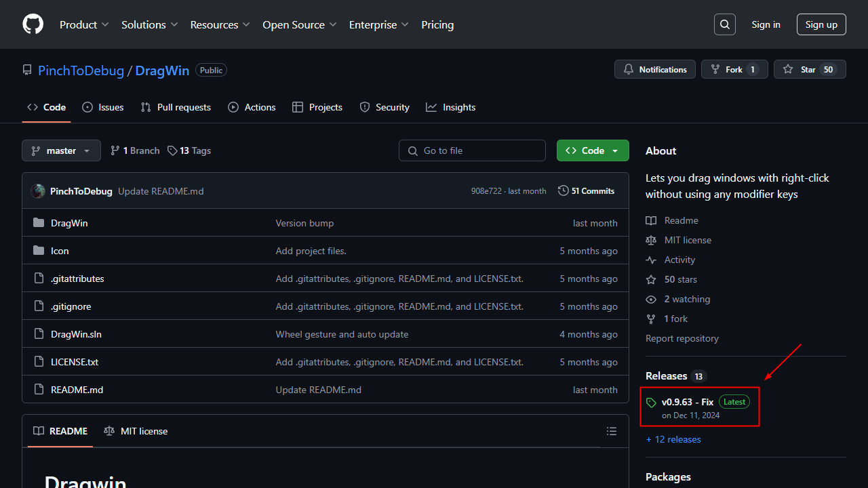
Task: Click the DragWin folder icon
Action: point(39,222)
